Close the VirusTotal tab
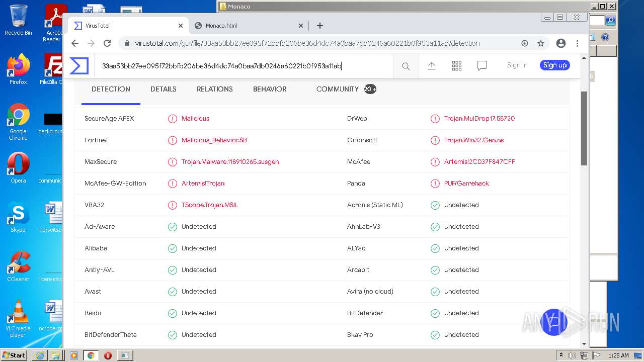644x362 pixels. tap(181, 26)
